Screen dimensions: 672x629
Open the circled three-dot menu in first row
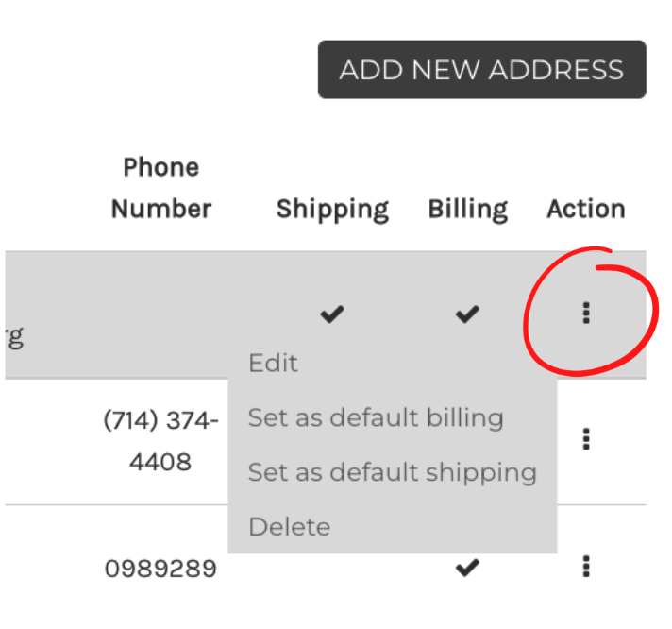[586, 313]
